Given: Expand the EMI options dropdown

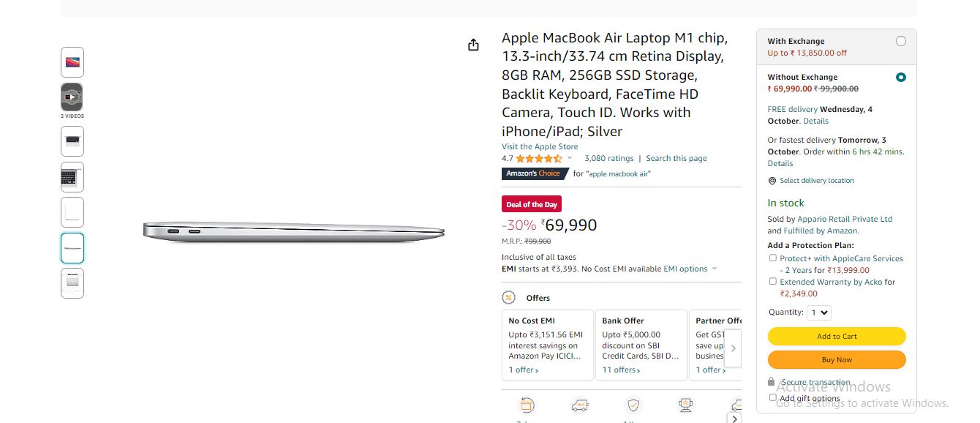Looking at the screenshot, I should [690, 269].
